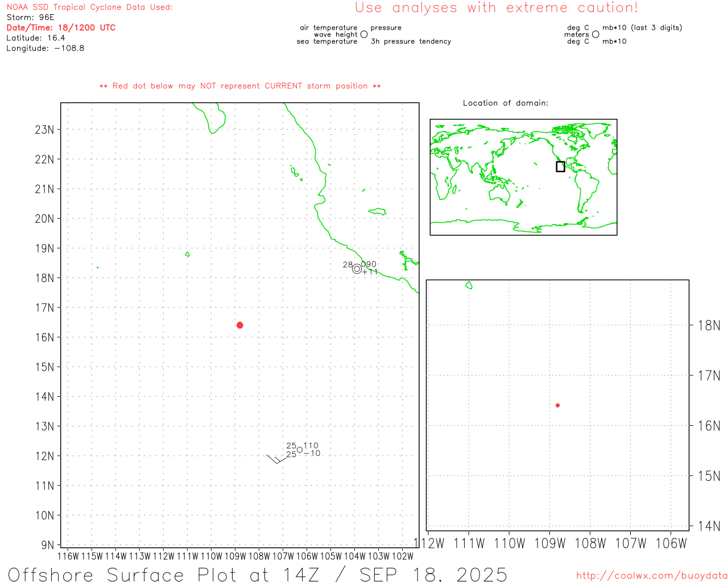This screenshot has width=728, height=582.
Task: Click the 9N latitude label on main map
Action: 47,545
